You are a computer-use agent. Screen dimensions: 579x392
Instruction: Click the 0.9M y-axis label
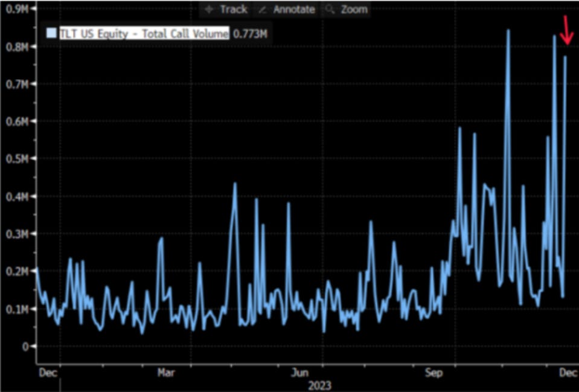[x=18, y=9]
